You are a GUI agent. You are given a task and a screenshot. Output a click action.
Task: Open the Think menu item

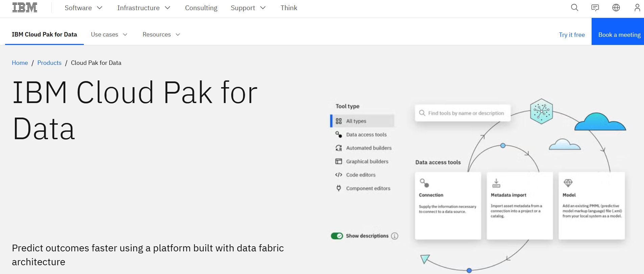(x=289, y=8)
